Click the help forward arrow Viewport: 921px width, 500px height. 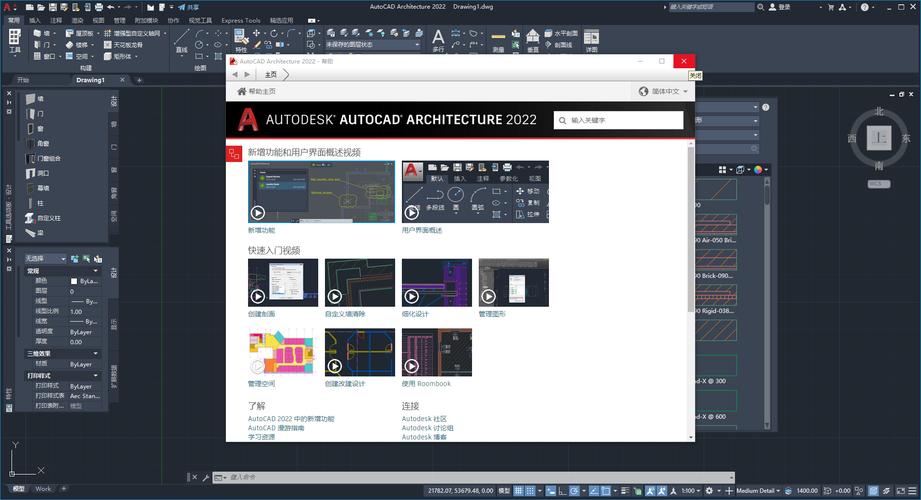[247, 75]
